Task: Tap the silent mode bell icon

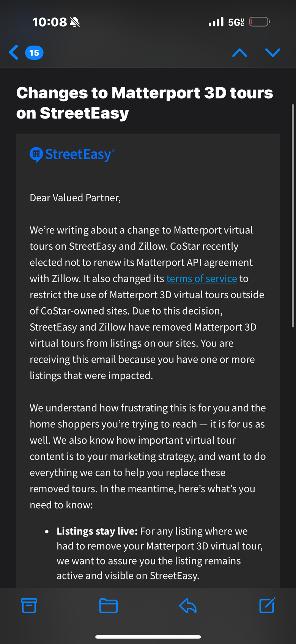Action: (75, 22)
